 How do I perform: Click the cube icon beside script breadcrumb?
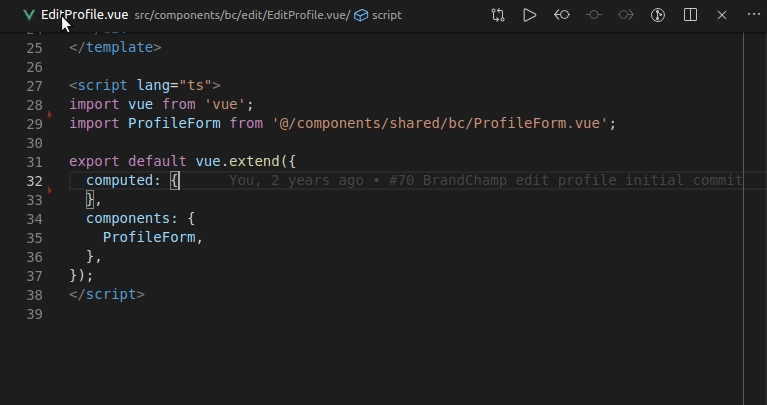coord(361,15)
